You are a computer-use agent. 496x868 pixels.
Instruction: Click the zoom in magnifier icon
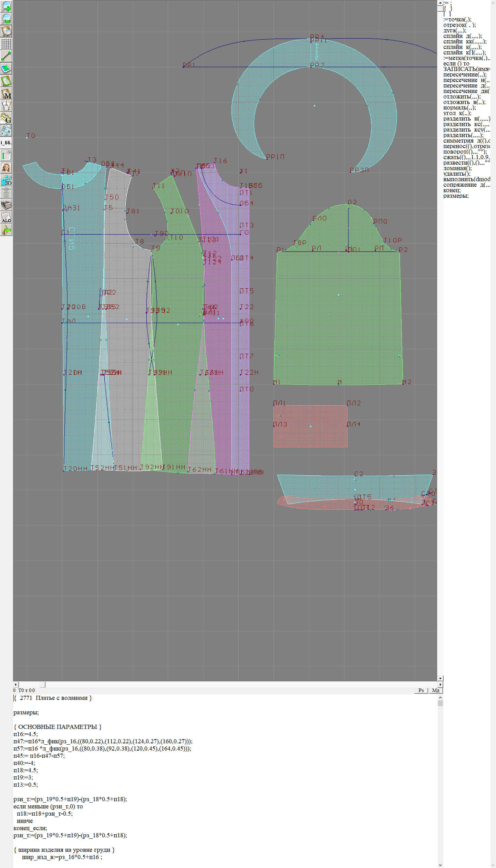coord(6,6)
